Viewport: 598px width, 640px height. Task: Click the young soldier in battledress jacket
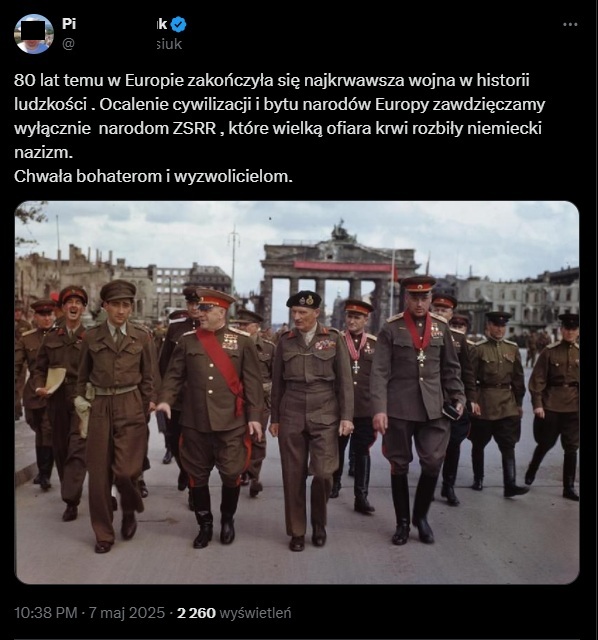[x=116, y=412]
